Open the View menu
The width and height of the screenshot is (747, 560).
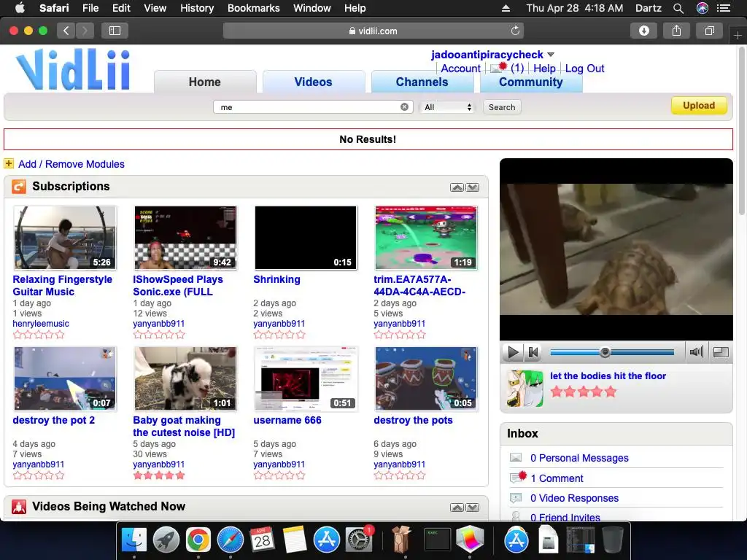click(x=155, y=8)
